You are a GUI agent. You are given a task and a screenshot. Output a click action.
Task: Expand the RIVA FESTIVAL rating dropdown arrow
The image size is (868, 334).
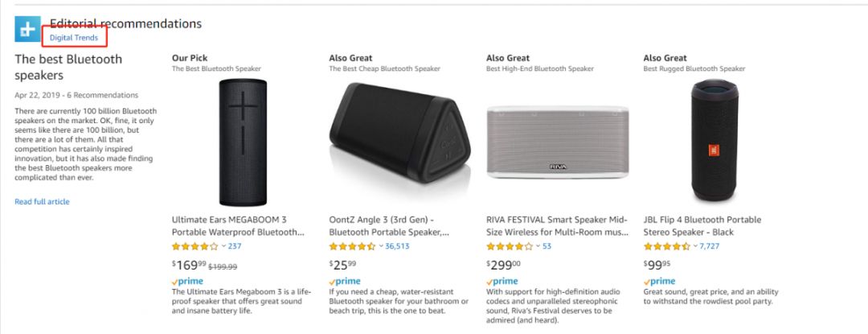point(538,246)
